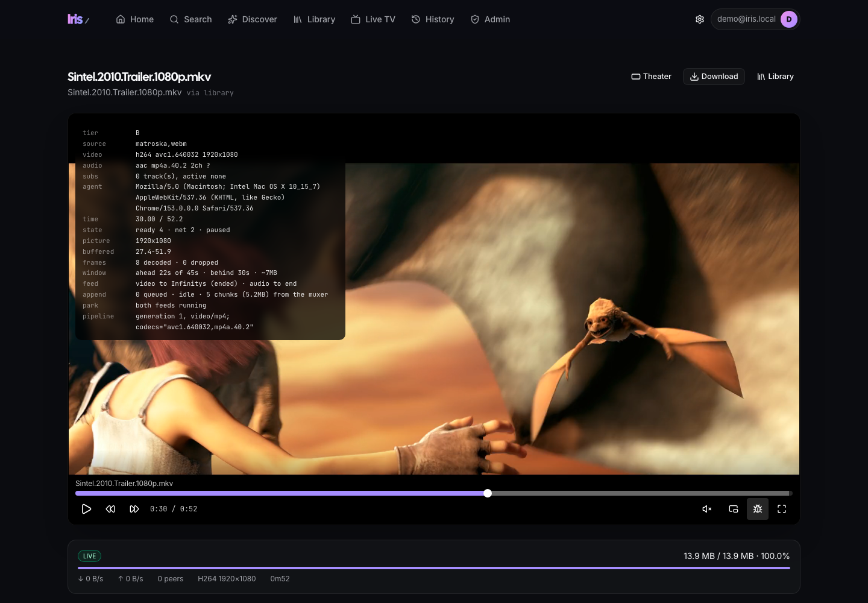Click the bold Sintel.2010.Trailer.1080p.mkv page title

(139, 77)
